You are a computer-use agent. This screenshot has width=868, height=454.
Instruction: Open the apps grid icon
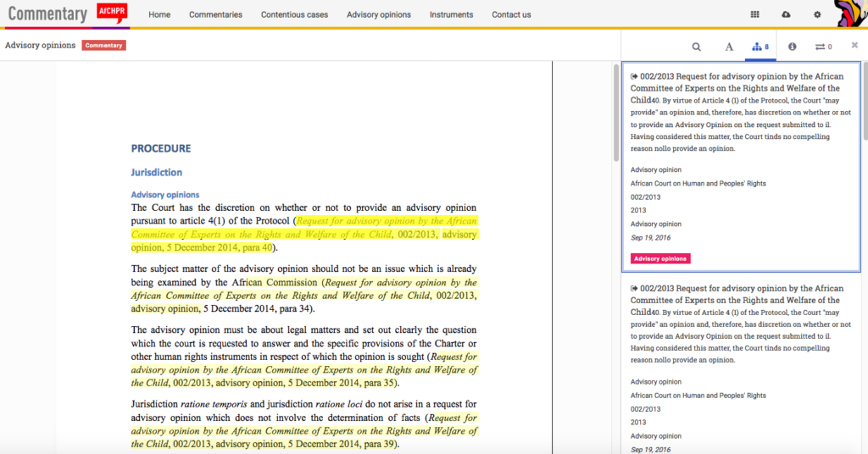click(x=754, y=14)
